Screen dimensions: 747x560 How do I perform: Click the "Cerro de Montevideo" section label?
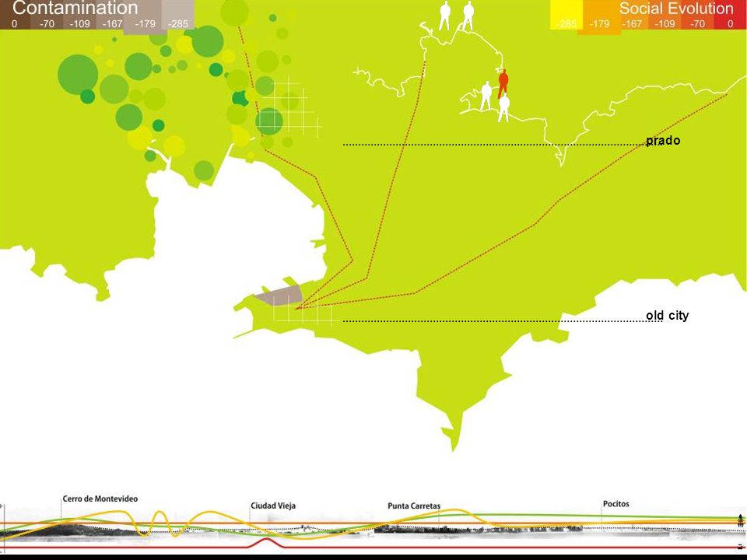click(x=100, y=499)
